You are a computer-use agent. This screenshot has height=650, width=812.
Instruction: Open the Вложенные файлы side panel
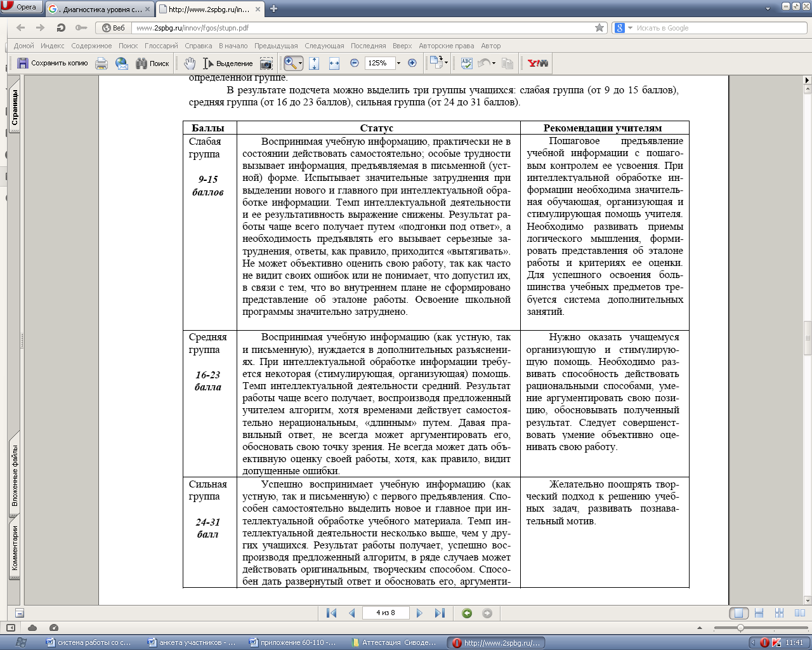14,475
